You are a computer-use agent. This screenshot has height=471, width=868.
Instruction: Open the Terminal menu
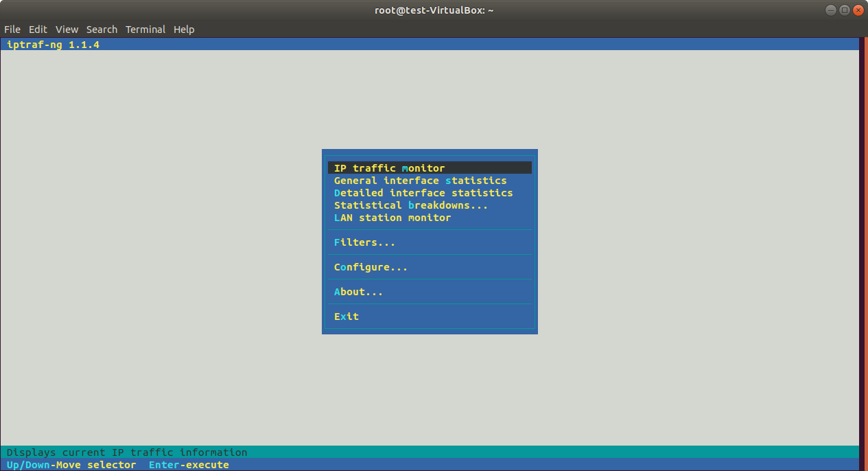click(145, 30)
